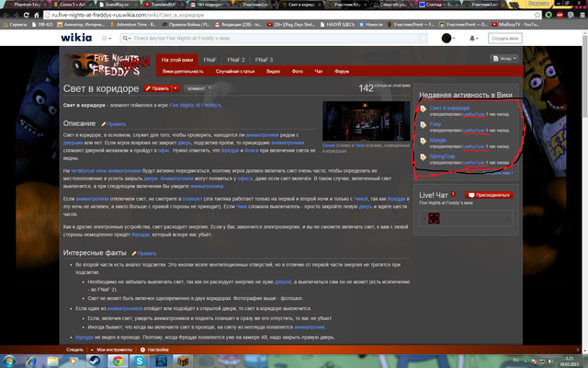Click the 'Создать вики' button
The height and width of the screenshot is (368, 588).
pos(504,38)
